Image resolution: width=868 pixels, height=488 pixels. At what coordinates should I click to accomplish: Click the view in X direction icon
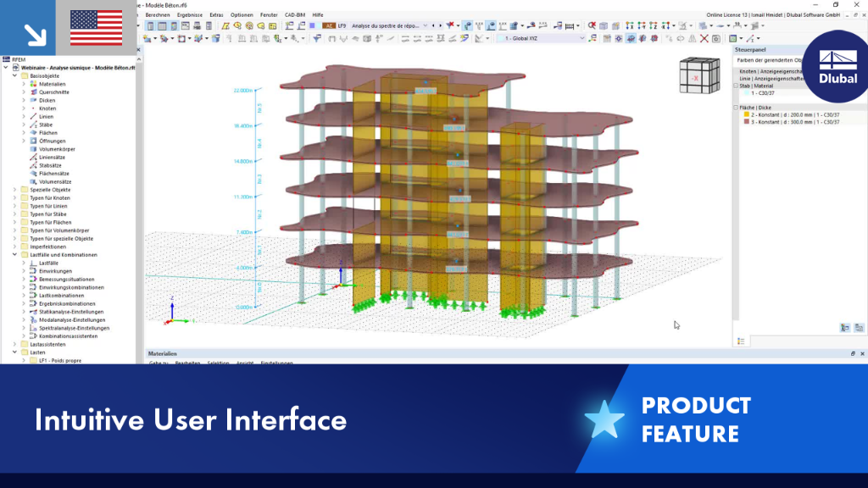click(630, 26)
